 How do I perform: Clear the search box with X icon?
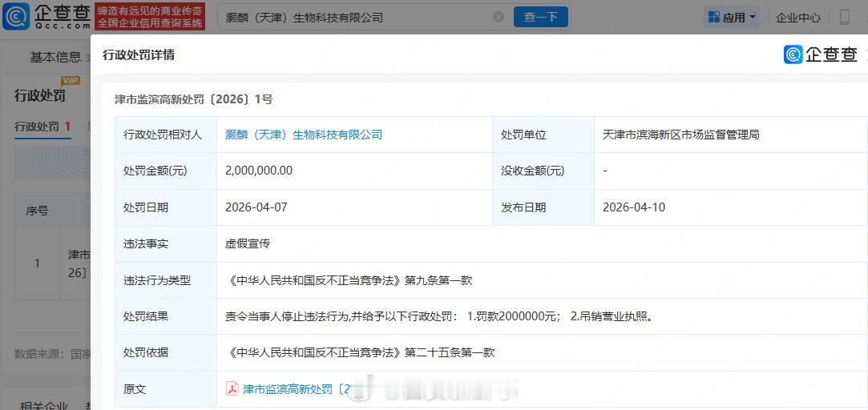click(x=499, y=17)
